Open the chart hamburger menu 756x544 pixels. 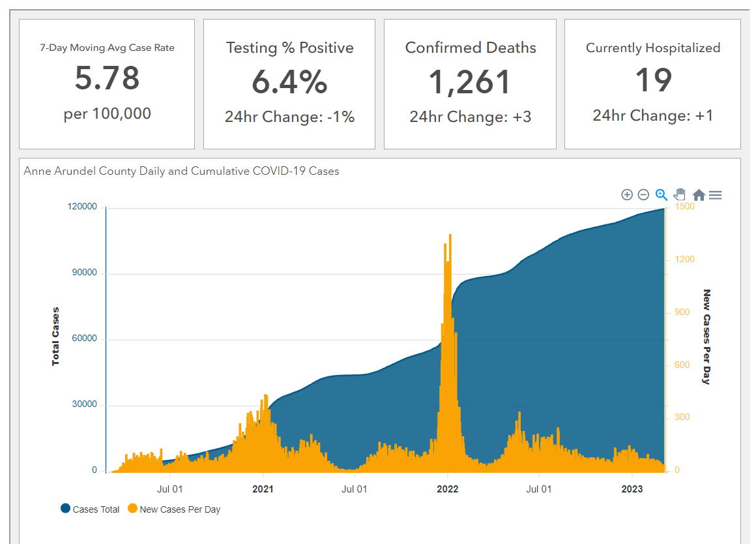715,195
